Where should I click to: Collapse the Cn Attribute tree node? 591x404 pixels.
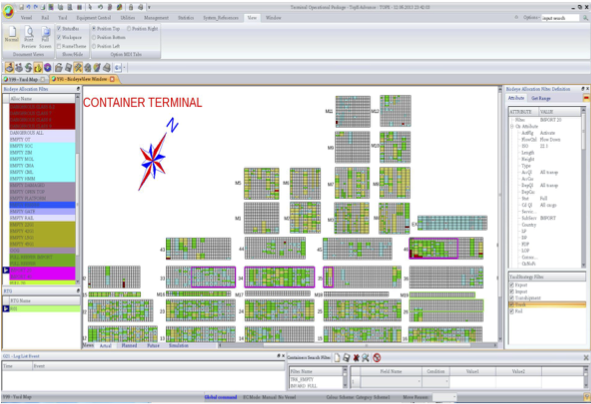512,126
